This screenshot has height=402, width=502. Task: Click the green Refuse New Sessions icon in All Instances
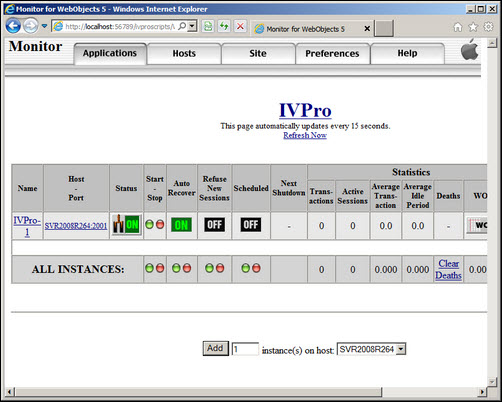pyautogui.click(x=209, y=268)
